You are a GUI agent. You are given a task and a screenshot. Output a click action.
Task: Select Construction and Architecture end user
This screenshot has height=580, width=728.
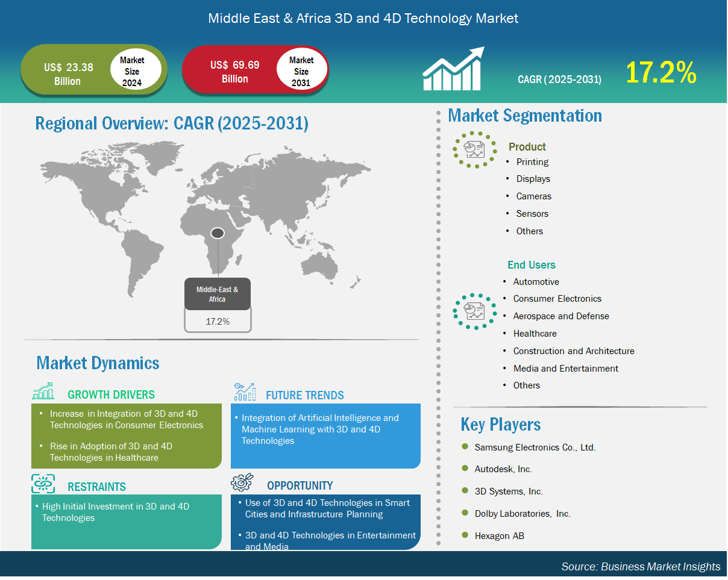[x=574, y=351]
